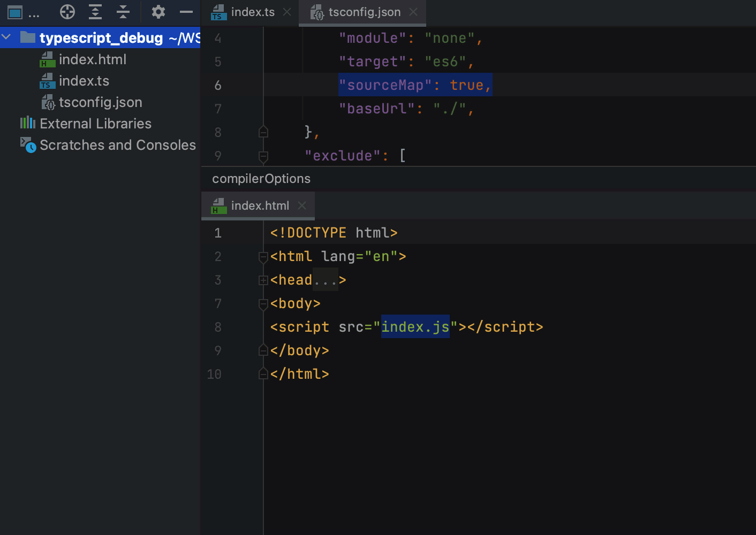This screenshot has width=756, height=535.
Task: Hide the Project tool window with minus icon
Action: coord(186,12)
